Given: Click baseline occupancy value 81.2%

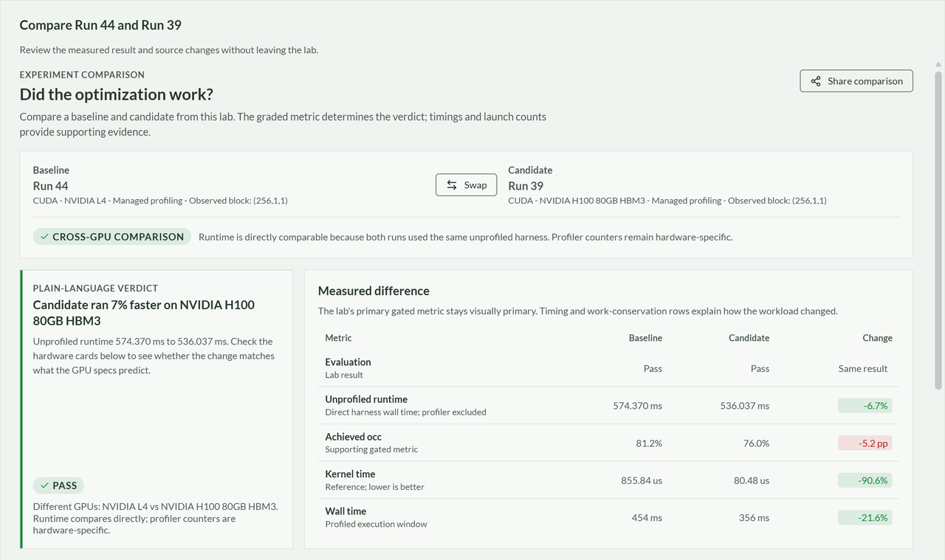Looking at the screenshot, I should pos(649,443).
